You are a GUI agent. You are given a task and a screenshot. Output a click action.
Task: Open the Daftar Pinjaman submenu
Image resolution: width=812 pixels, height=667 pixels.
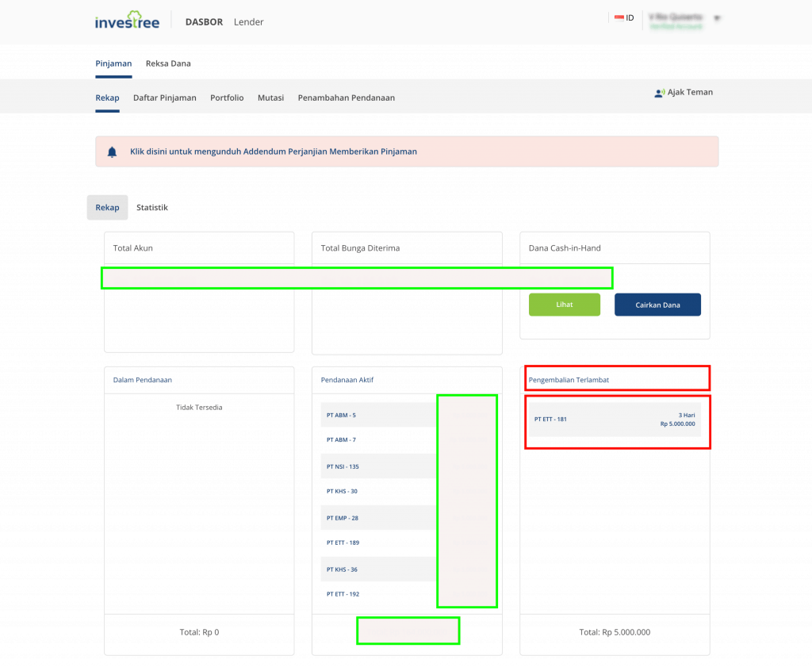coord(164,98)
